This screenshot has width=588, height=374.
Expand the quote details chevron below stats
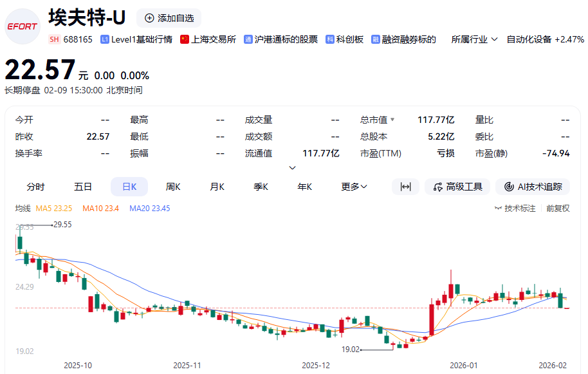click(x=293, y=168)
